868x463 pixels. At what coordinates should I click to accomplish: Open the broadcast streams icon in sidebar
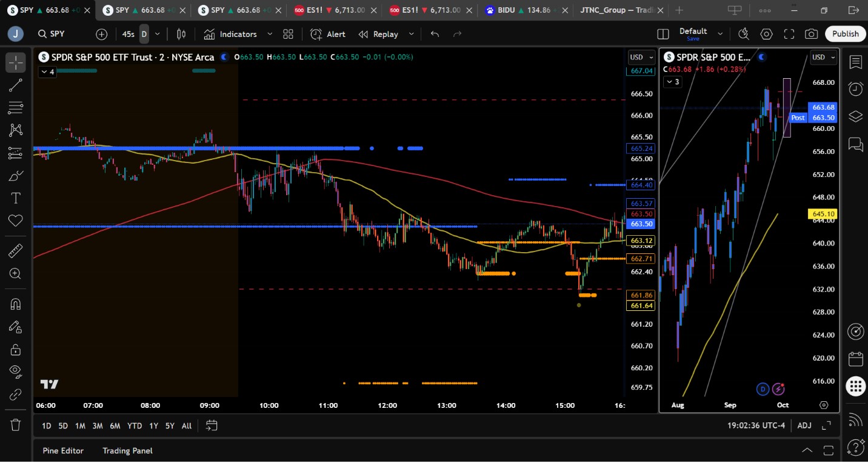click(x=855, y=419)
